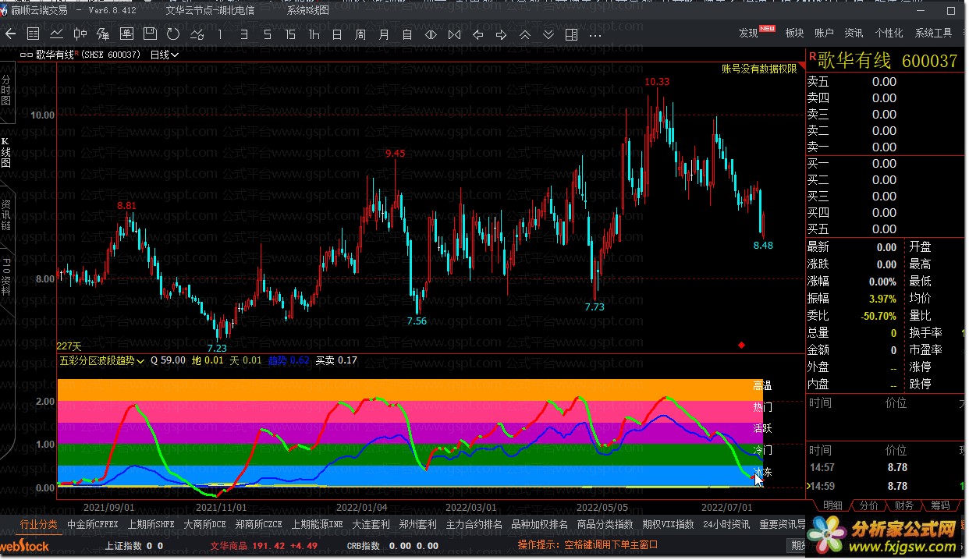Select the 3-minute period button
969x560 pixels.
(x=243, y=34)
